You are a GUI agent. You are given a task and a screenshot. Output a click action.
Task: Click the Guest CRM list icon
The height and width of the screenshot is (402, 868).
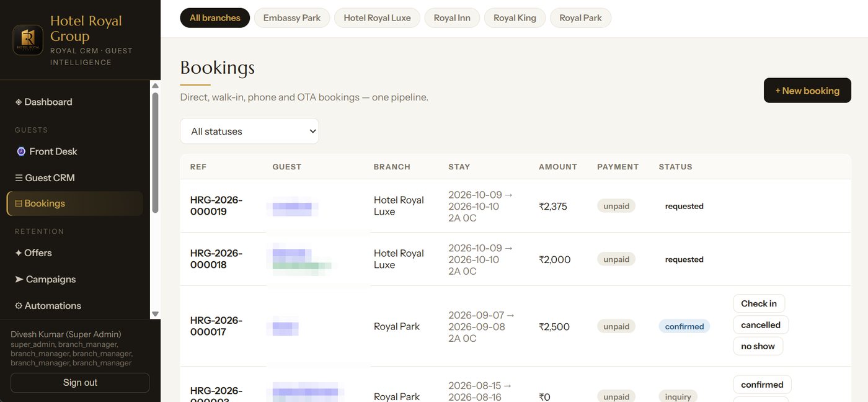click(x=19, y=178)
